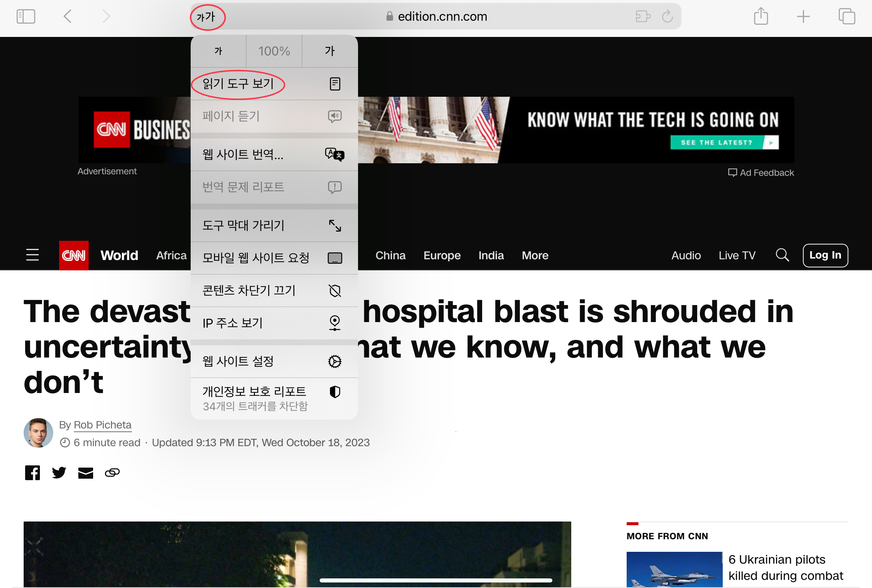Show the tab overview icon
Screen dimensions: 872x588
click(847, 17)
